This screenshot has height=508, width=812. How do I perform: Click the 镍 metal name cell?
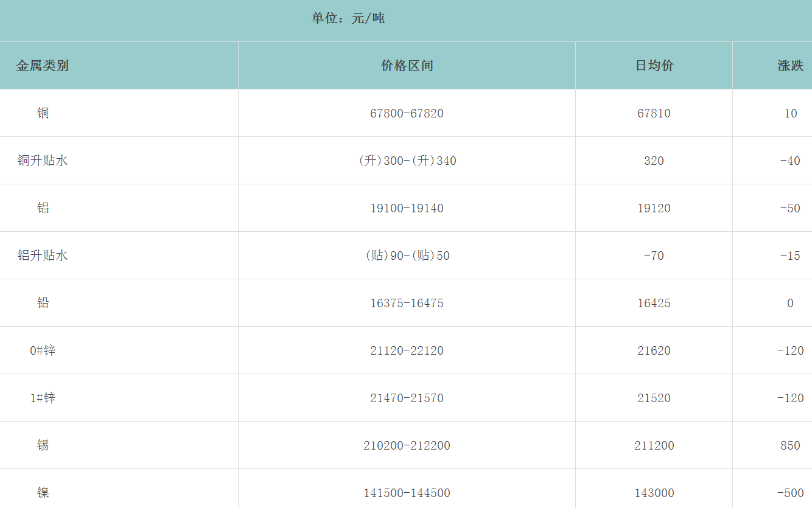(x=43, y=493)
